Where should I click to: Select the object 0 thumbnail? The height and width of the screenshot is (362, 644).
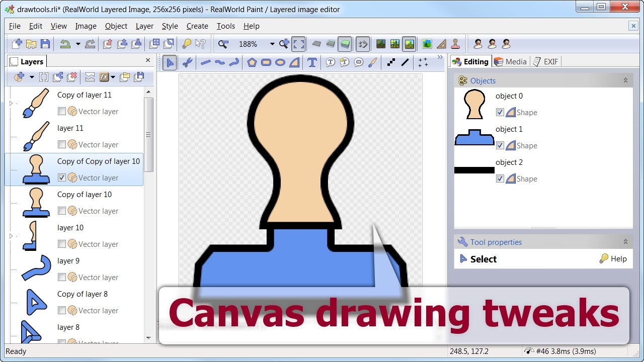click(474, 104)
